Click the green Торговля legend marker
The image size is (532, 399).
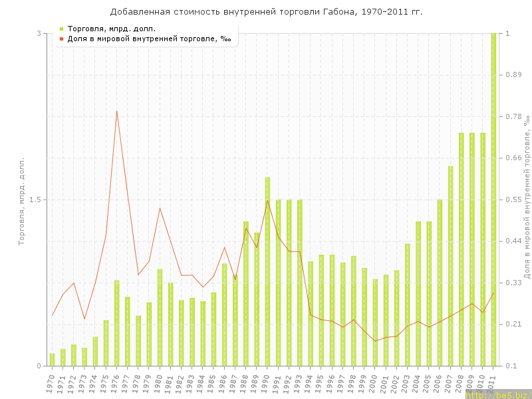click(x=61, y=29)
